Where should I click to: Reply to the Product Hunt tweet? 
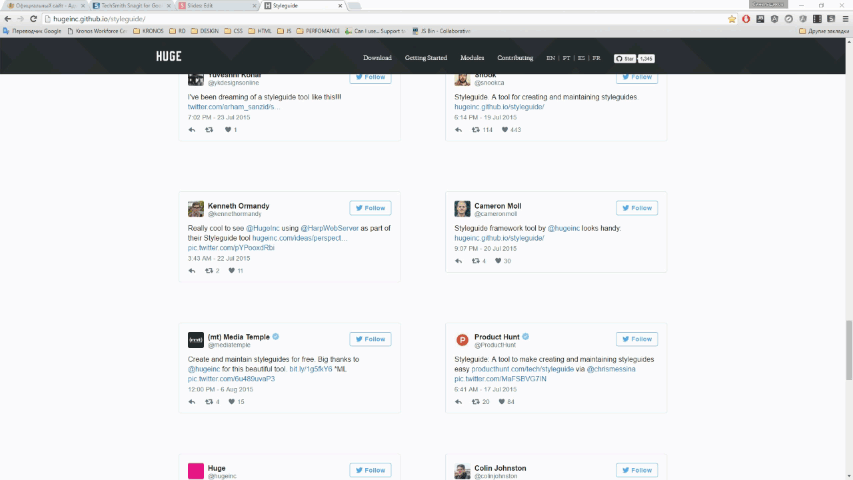458,402
